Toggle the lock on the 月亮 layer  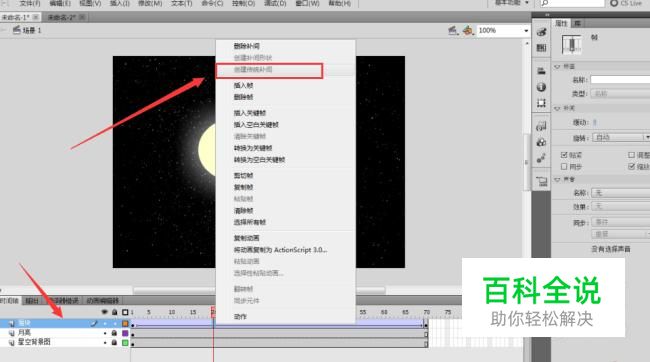coord(114,333)
